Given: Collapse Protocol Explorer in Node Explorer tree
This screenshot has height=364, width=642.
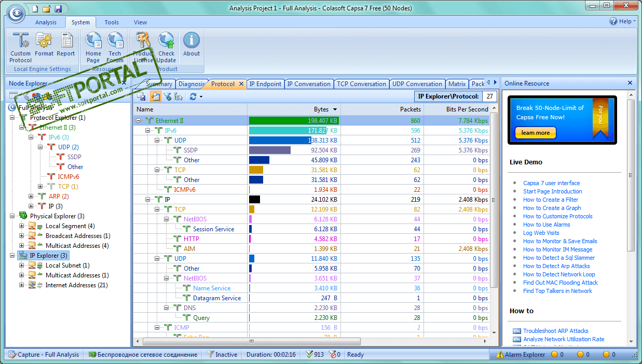Looking at the screenshot, I should click(12, 118).
